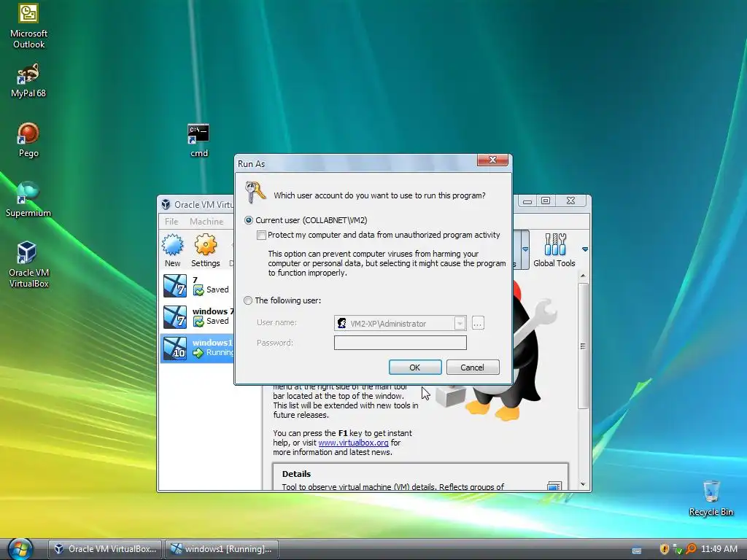Click the network connection tray icon
This screenshot has width=747, height=560.
coord(678,549)
